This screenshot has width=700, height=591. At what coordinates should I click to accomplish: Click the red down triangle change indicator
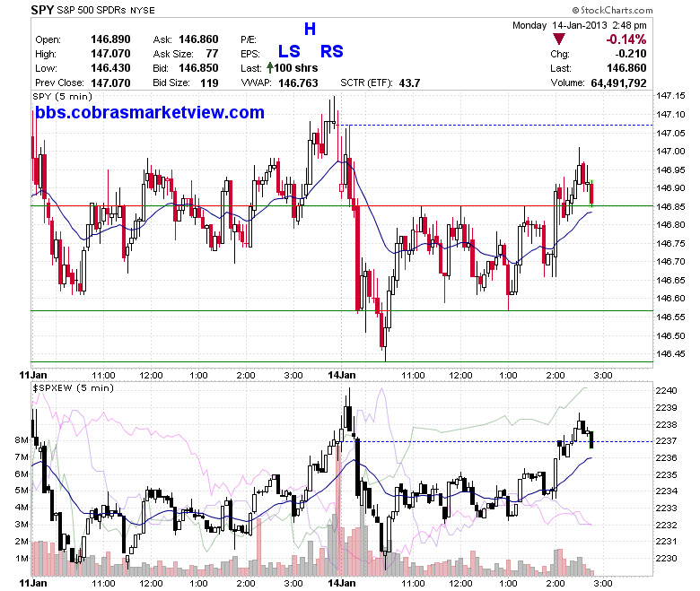pos(559,39)
